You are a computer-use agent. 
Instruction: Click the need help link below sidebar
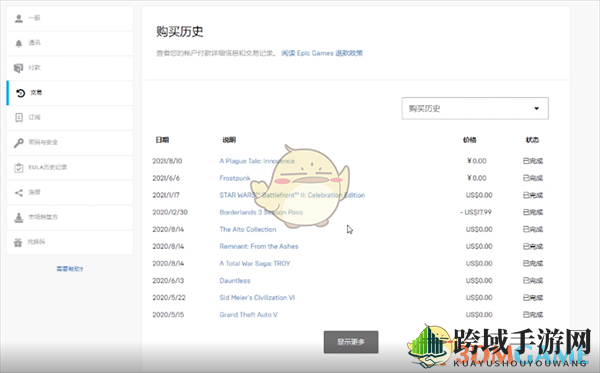(x=70, y=269)
